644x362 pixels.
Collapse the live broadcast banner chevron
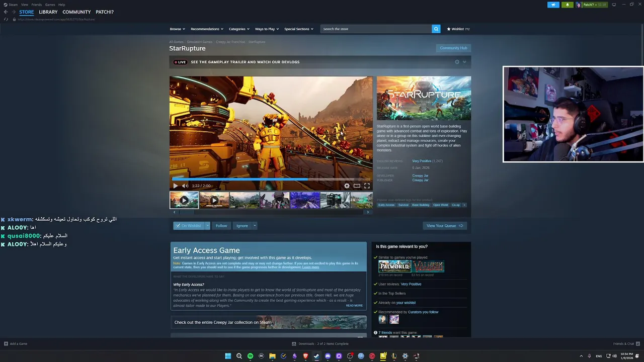(x=464, y=62)
